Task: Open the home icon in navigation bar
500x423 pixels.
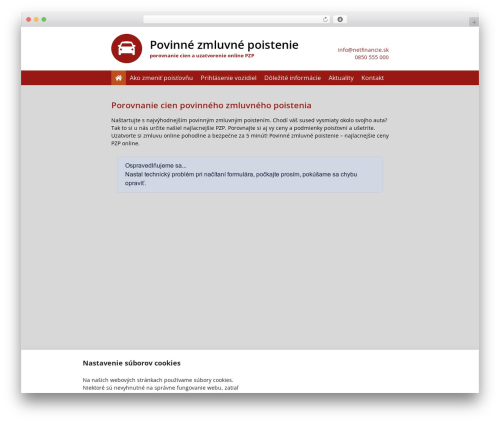Action: (118, 78)
